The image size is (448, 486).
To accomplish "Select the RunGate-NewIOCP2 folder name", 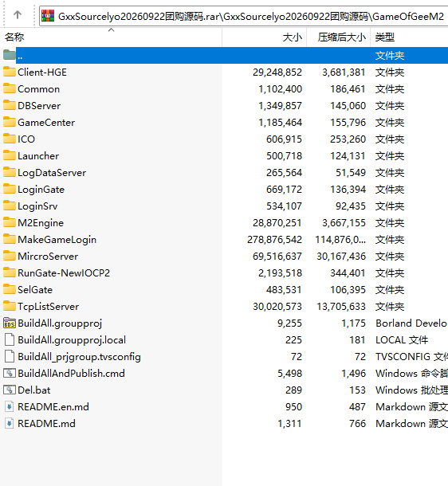I will [x=64, y=273].
